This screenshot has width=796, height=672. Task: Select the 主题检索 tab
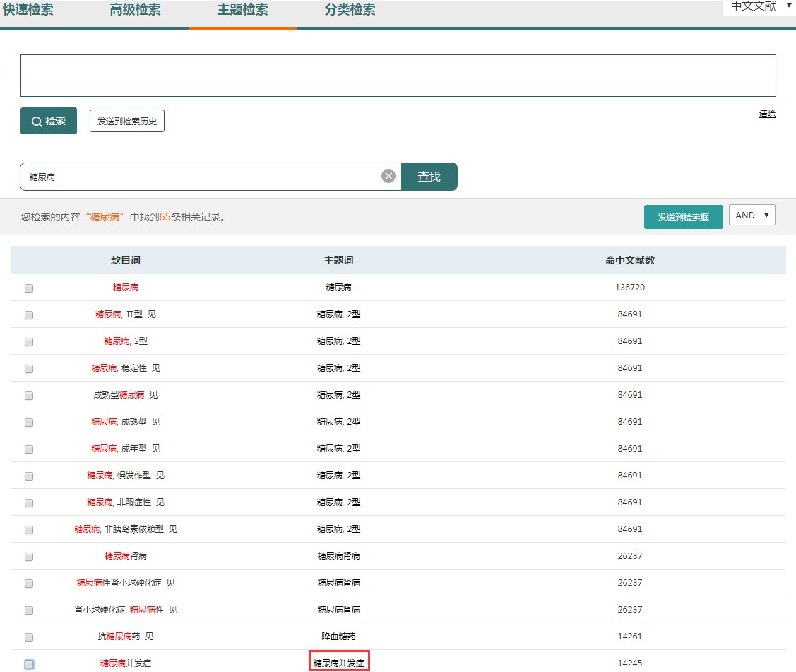(x=242, y=10)
